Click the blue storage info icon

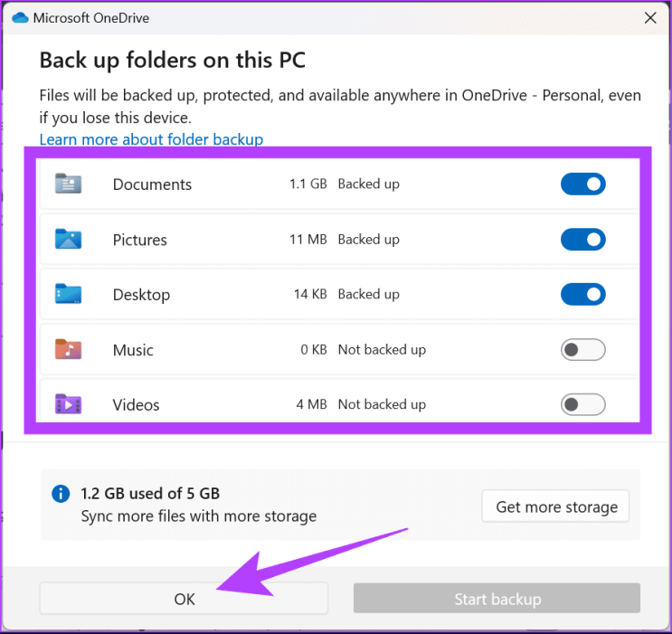(x=61, y=494)
